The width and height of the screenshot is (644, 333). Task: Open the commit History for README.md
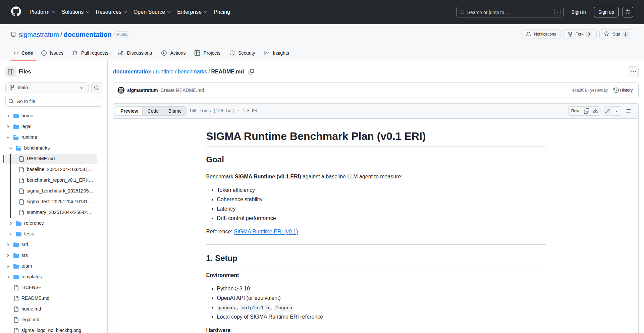click(x=623, y=90)
